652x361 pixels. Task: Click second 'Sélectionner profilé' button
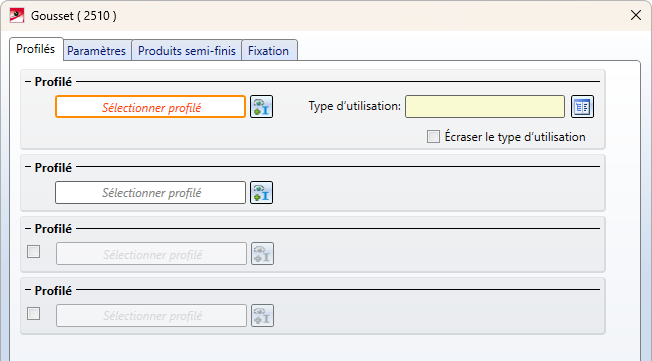151,193
